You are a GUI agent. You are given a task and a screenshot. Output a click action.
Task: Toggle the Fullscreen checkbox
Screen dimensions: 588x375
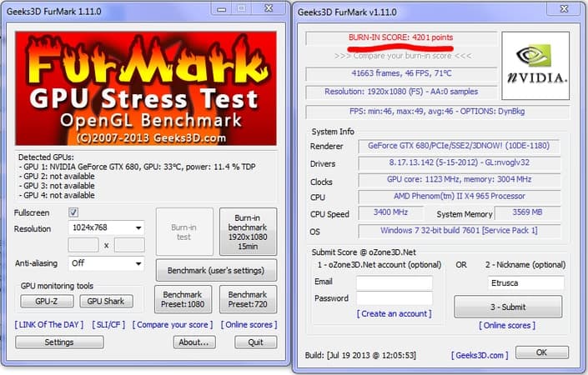(73, 212)
